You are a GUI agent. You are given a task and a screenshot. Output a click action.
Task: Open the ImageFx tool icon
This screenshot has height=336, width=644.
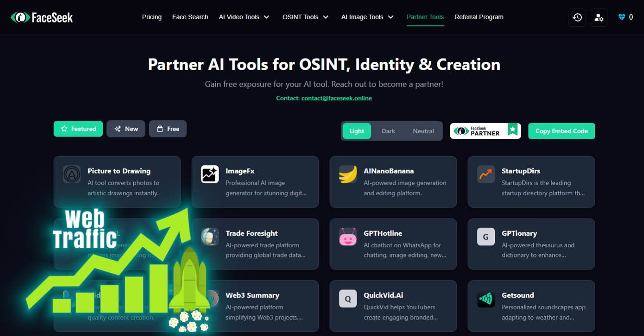pyautogui.click(x=210, y=174)
